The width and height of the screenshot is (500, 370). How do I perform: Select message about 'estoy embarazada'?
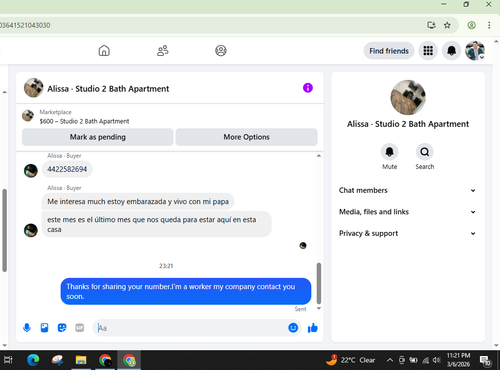138,202
